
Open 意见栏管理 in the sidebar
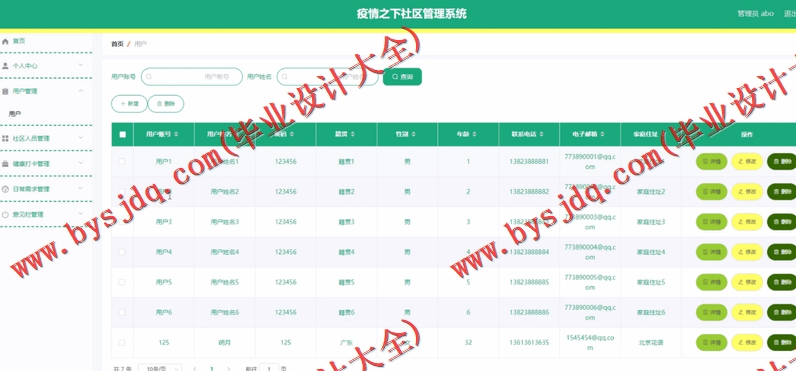pyautogui.click(x=46, y=215)
